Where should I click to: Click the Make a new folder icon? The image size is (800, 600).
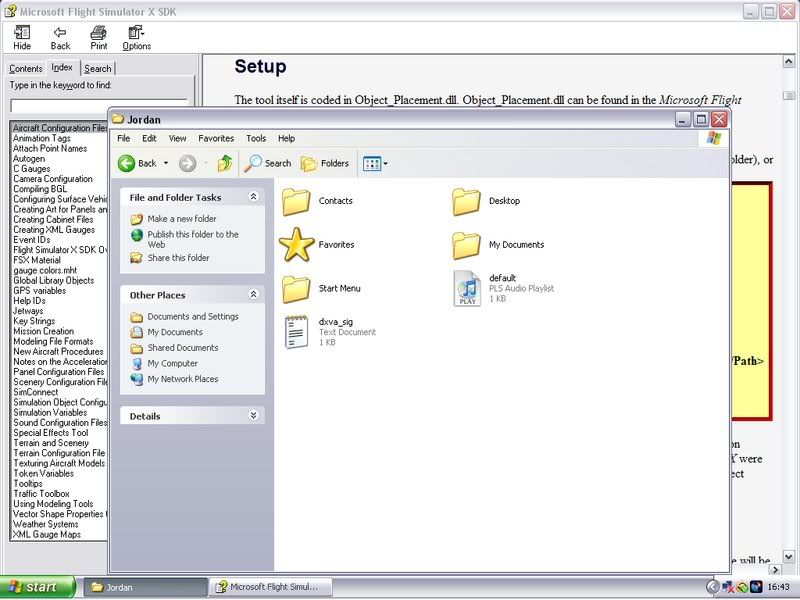136,219
